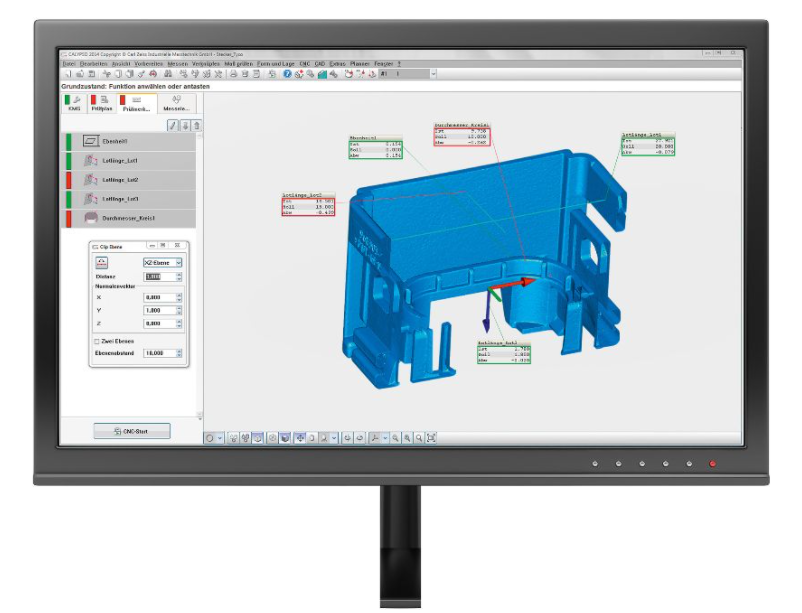
Task: Click the print icon in the top toolbar
Action: point(233,74)
